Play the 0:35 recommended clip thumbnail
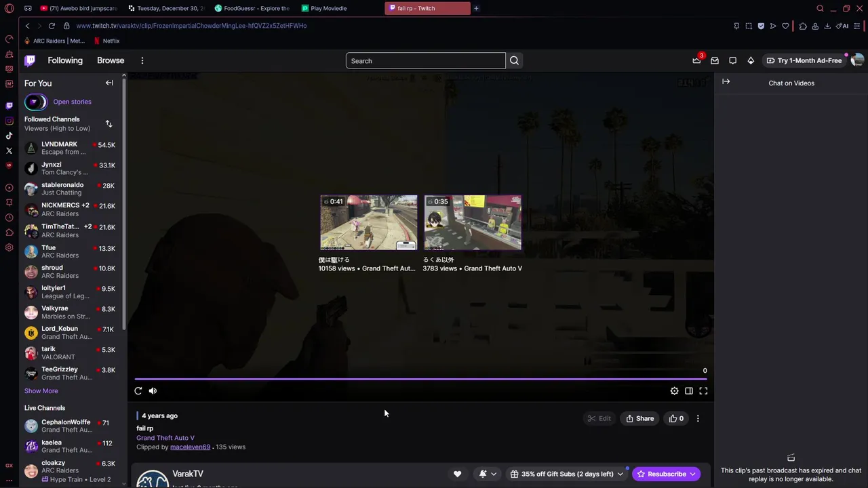 (473, 222)
